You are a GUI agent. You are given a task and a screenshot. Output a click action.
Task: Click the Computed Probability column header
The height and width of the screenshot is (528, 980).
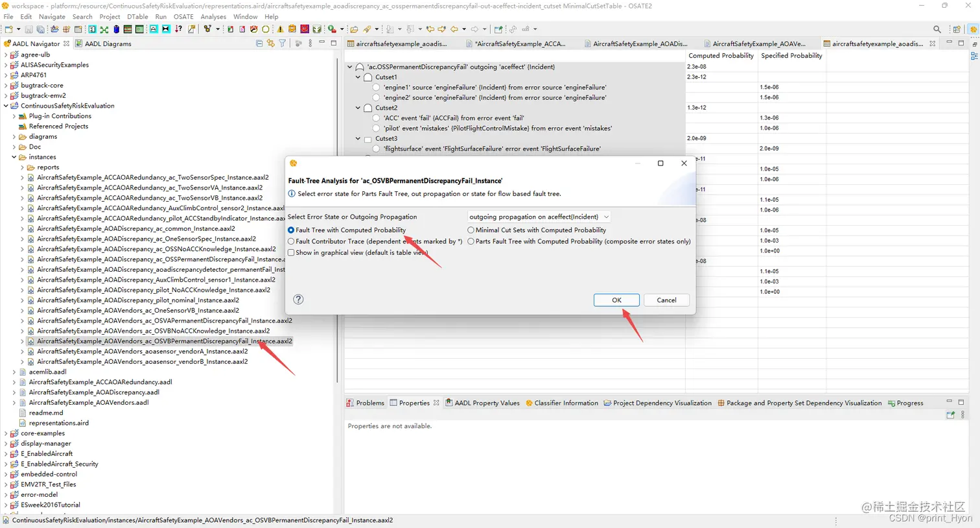click(721, 56)
